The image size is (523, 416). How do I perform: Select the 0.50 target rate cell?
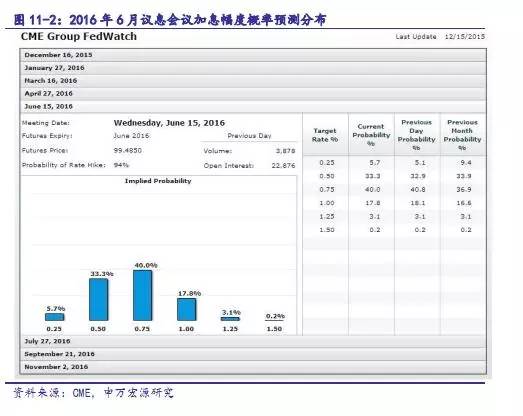click(327, 176)
